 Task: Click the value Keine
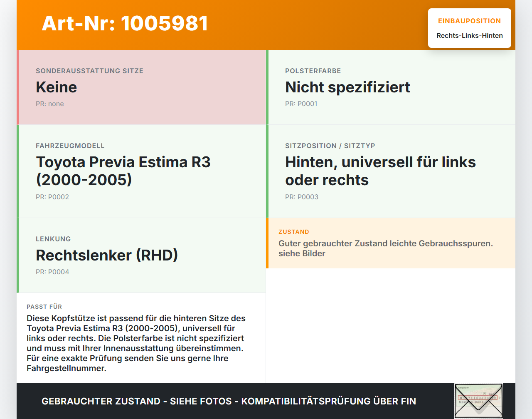56,87
